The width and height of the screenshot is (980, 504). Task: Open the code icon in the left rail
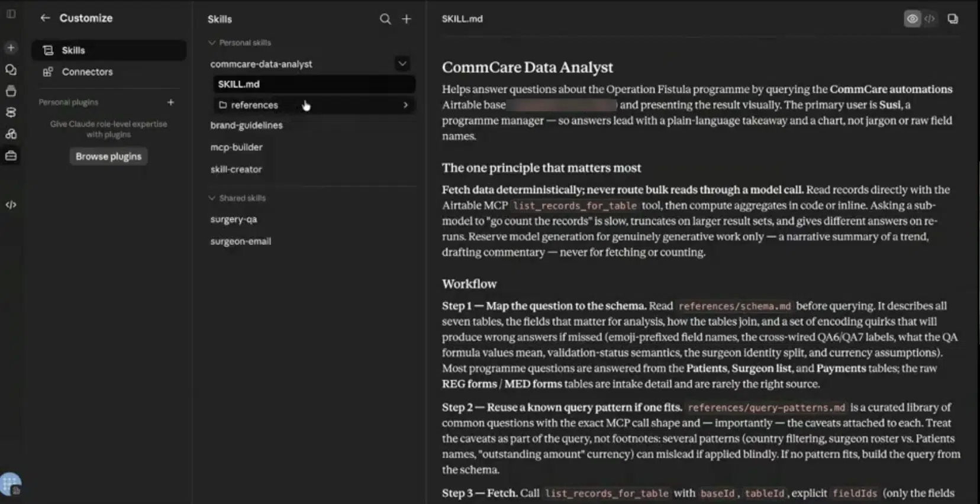11,205
